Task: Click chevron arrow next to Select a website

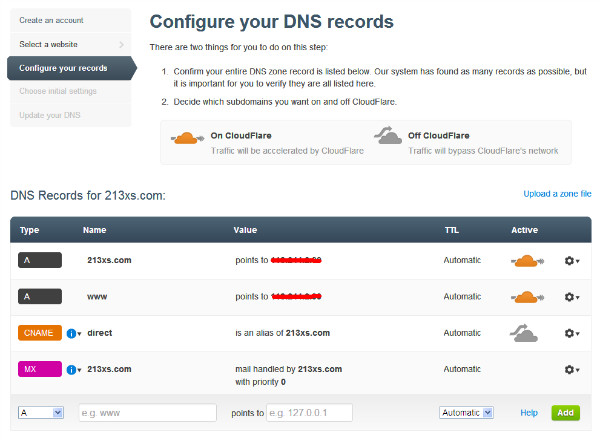Action: 122,44
